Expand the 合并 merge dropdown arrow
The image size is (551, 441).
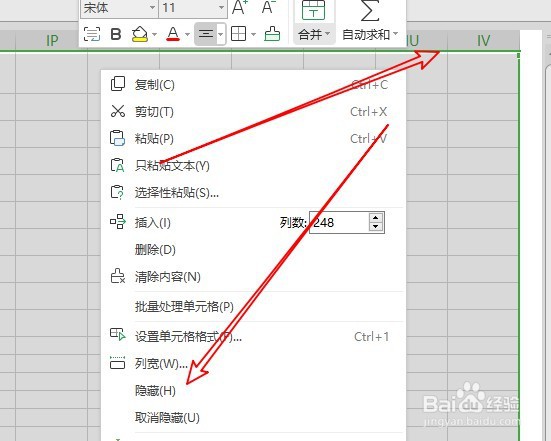click(328, 34)
